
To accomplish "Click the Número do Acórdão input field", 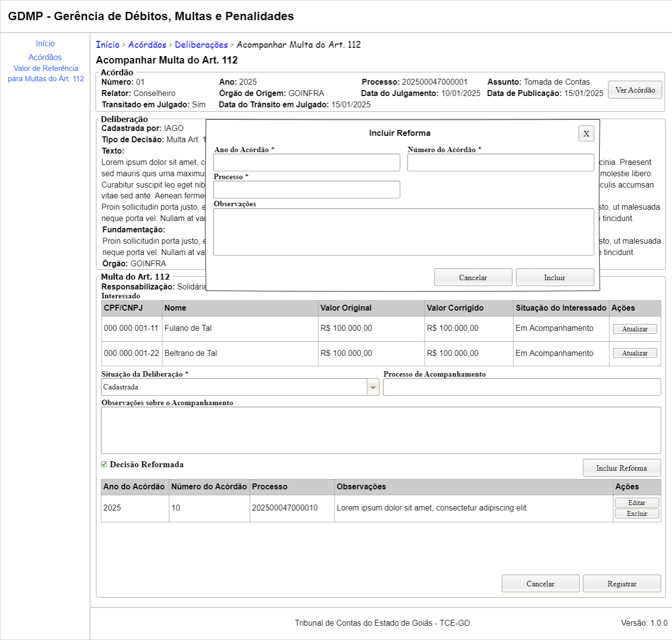I will (x=500, y=162).
